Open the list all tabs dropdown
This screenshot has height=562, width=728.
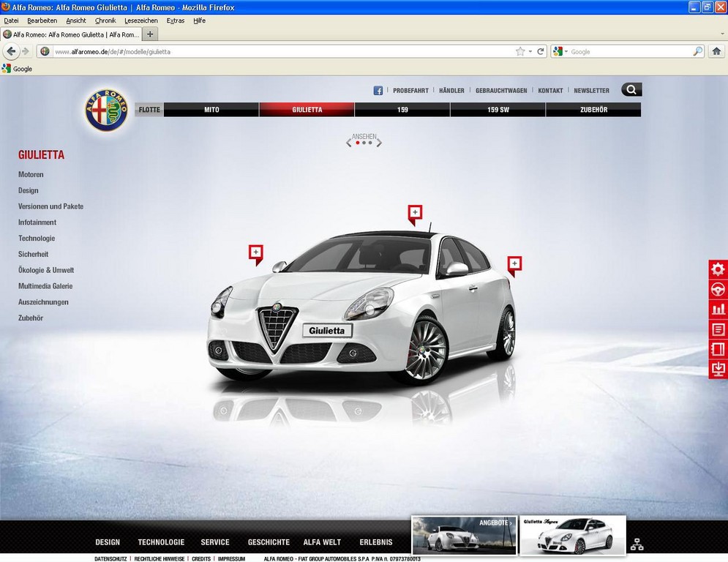[722, 34]
